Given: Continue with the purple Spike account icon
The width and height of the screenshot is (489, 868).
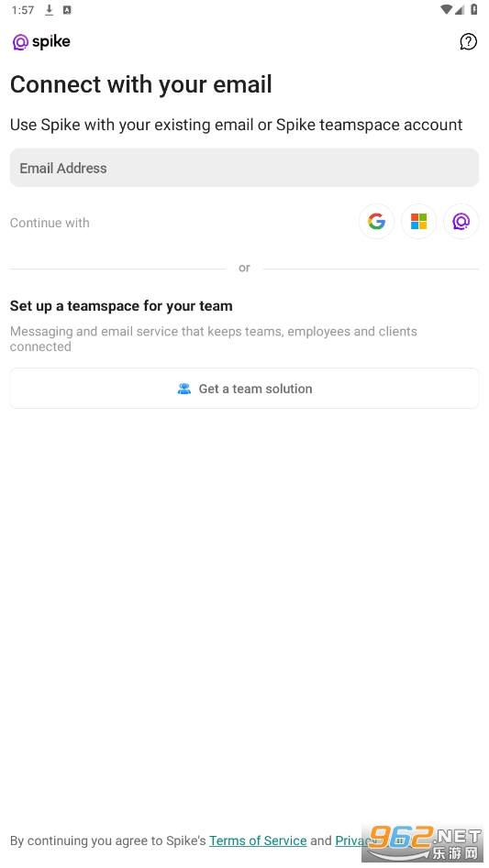Looking at the screenshot, I should [461, 222].
